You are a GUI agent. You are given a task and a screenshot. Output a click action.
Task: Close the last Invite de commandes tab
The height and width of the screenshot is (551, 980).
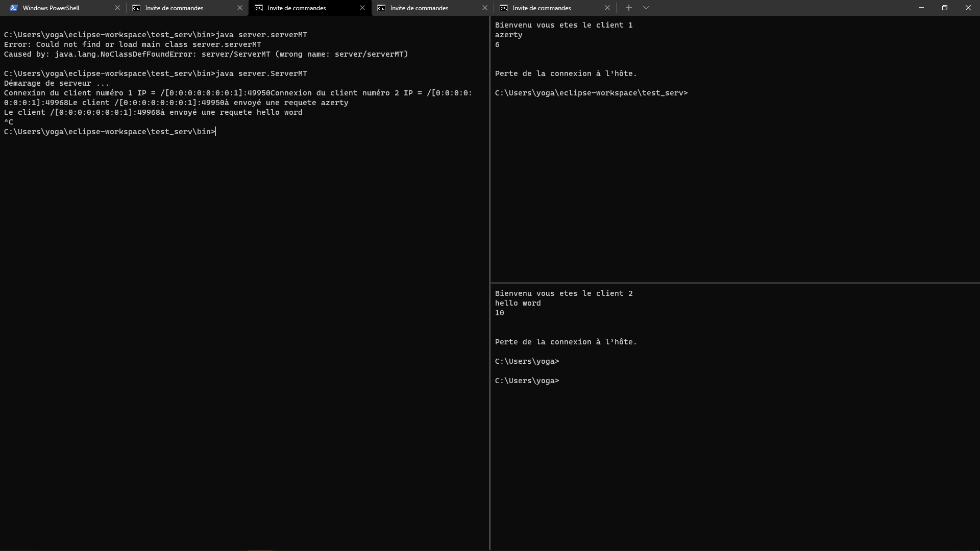pyautogui.click(x=608, y=8)
